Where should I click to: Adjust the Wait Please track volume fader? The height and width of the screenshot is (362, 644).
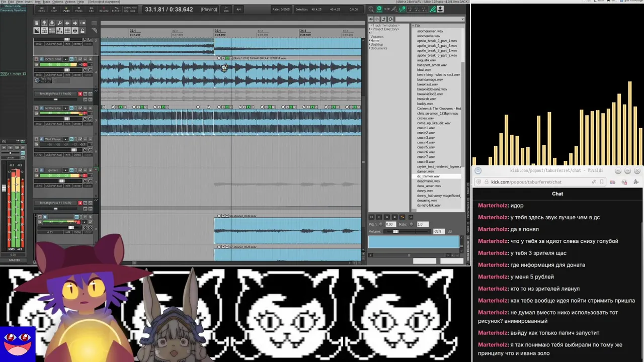point(74,150)
